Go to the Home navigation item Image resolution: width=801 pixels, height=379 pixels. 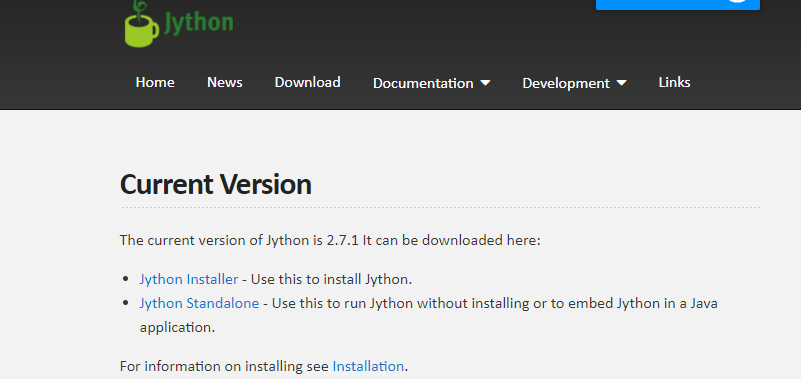tap(155, 82)
